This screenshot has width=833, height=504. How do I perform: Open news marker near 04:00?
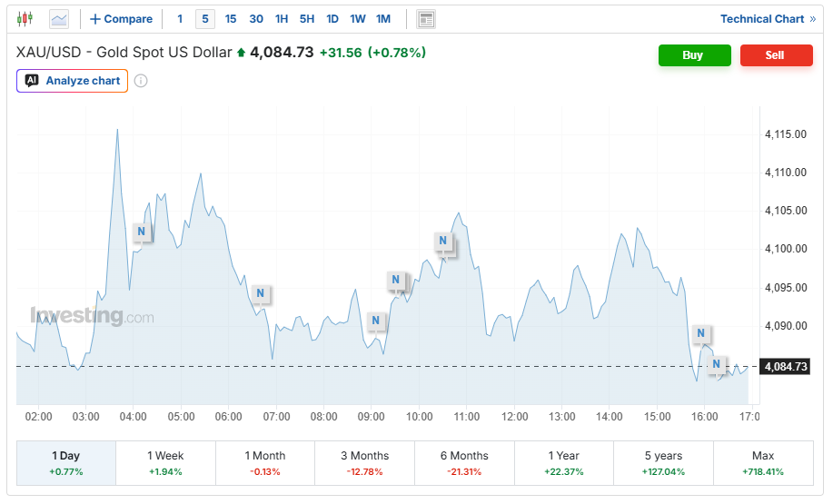coord(142,232)
